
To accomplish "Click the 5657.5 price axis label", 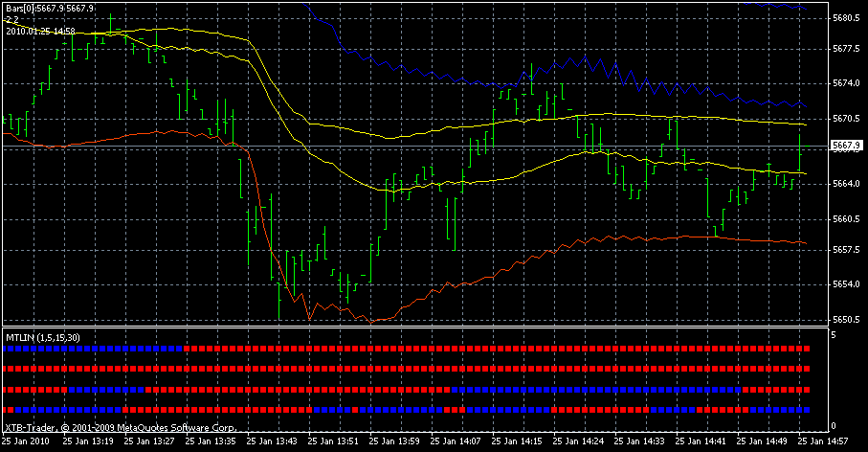I will tap(846, 250).
